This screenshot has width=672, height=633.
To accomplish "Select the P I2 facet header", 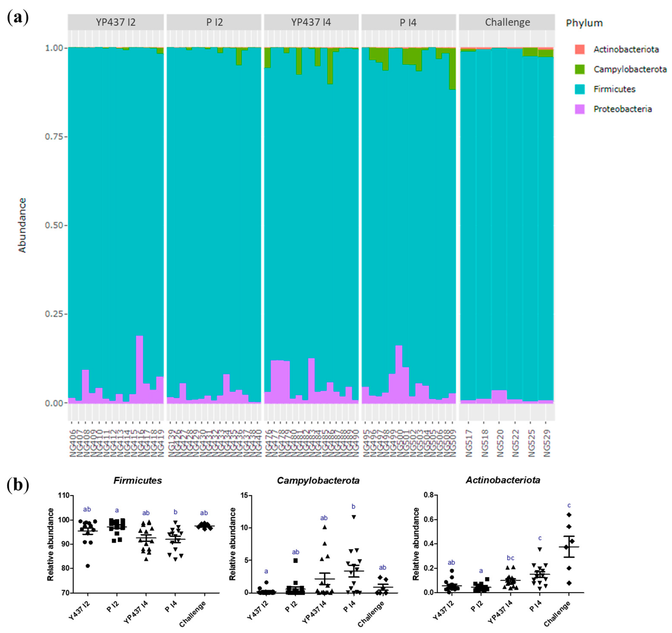I will (214, 22).
